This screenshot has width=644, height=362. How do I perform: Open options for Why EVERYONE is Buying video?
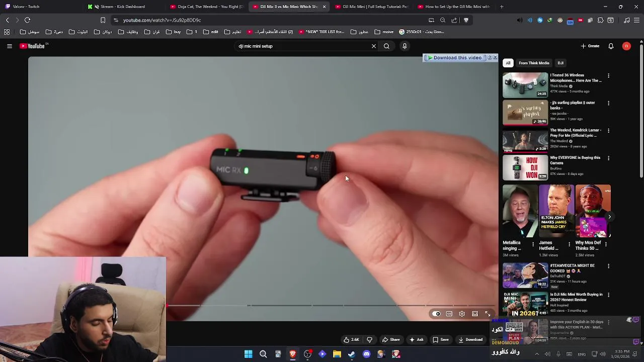pyautogui.click(x=609, y=158)
